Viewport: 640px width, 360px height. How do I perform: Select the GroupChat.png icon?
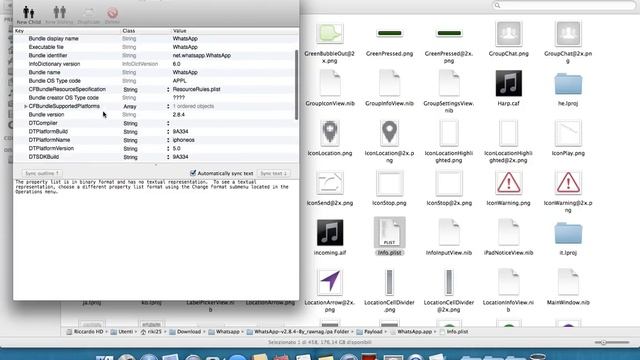tap(509, 33)
